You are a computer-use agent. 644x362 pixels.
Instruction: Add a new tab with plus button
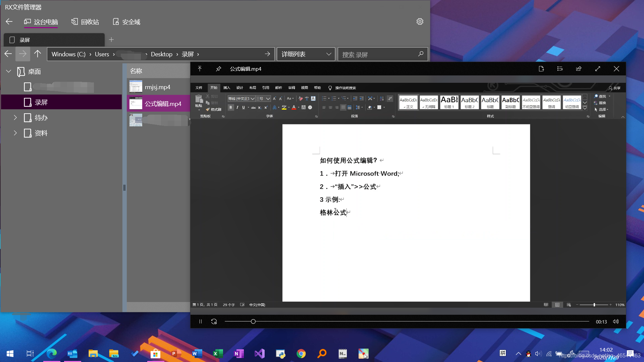click(x=111, y=40)
